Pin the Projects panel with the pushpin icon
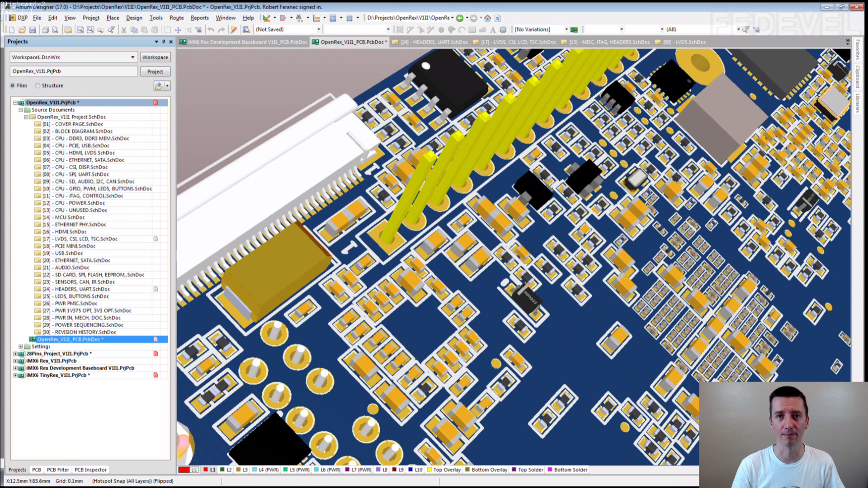 pos(164,42)
